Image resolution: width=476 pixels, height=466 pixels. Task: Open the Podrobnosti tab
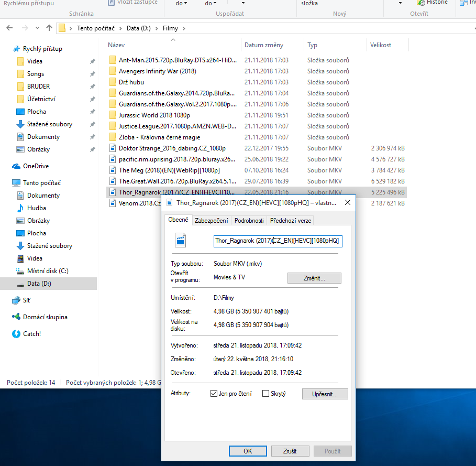(x=249, y=221)
